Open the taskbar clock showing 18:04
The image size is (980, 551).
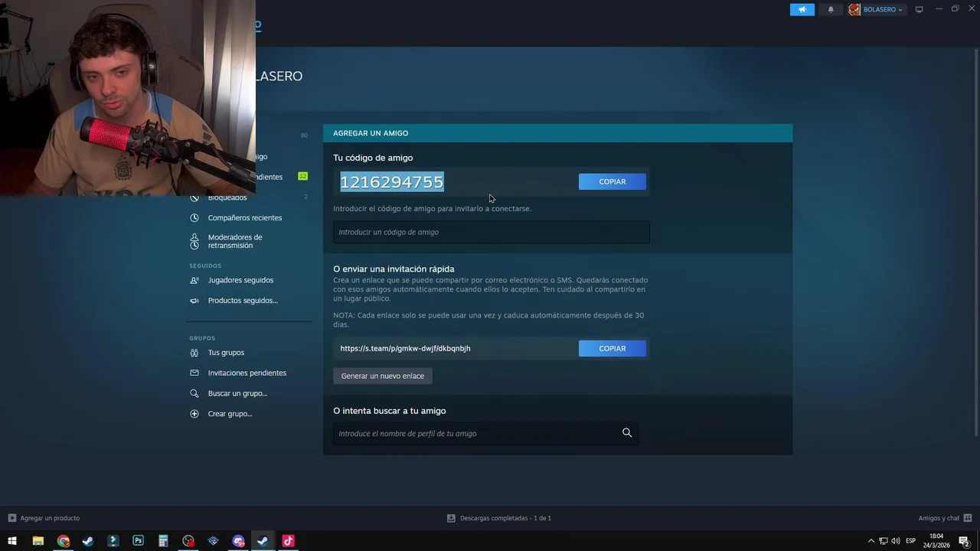click(936, 541)
